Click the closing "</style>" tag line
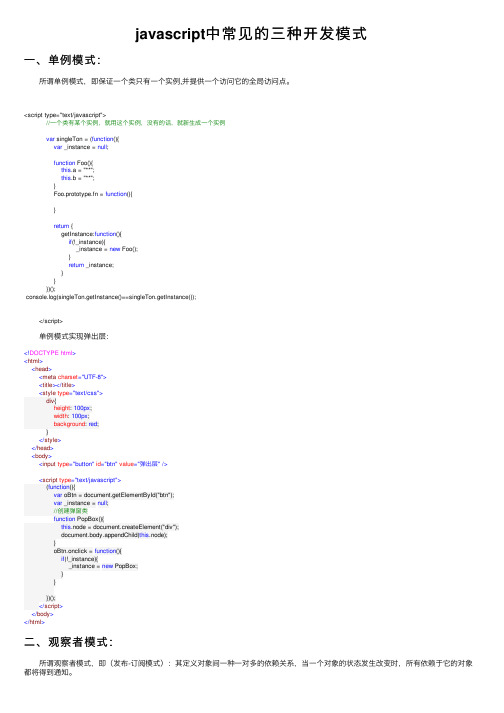This screenshot has width=504, height=713. 50,440
